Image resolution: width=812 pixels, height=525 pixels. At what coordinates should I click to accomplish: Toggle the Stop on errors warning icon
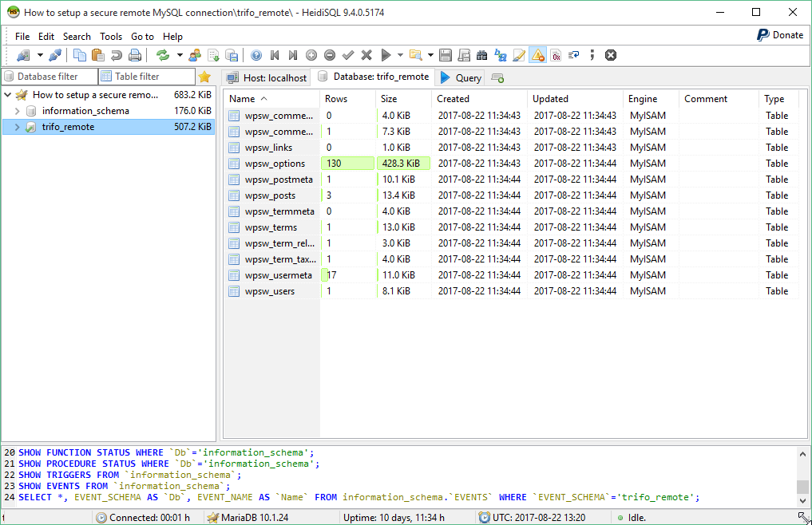[x=538, y=55]
